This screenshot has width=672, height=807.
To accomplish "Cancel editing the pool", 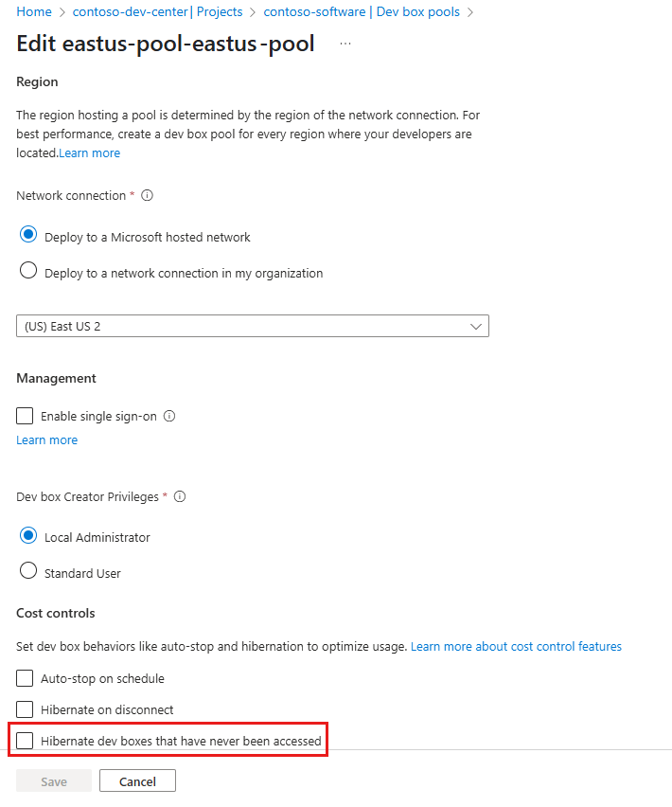I will [x=136, y=780].
